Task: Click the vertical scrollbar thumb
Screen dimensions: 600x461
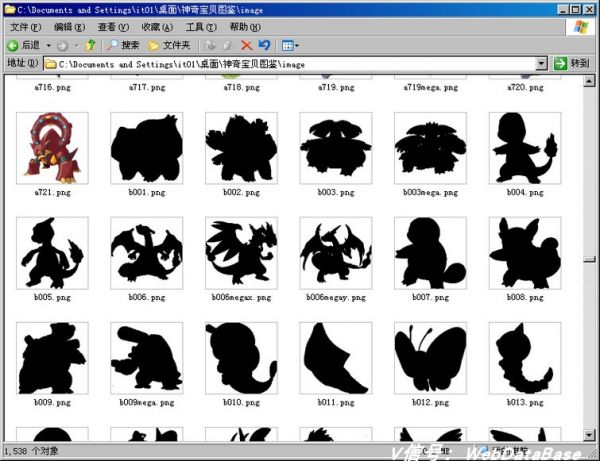Action: 589,259
